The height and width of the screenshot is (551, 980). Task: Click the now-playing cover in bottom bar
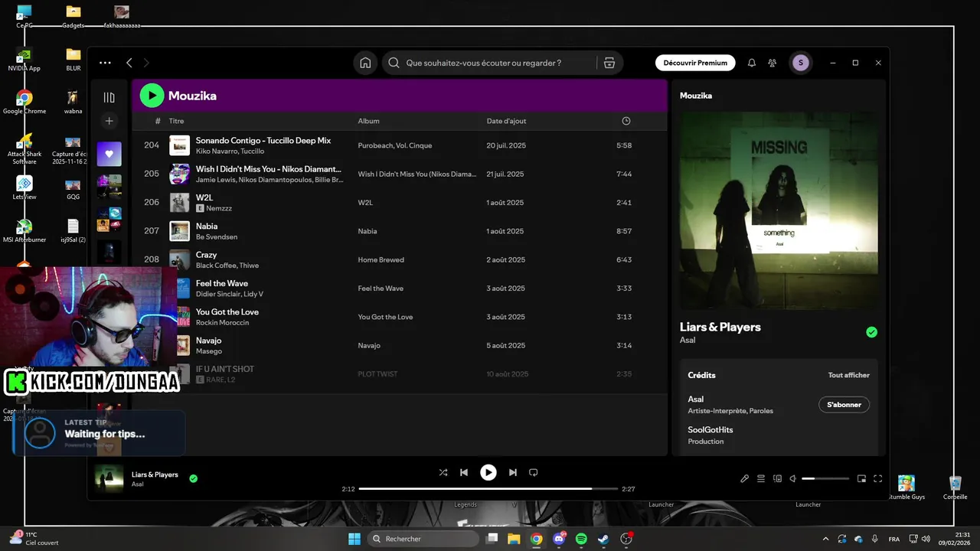[x=109, y=478]
